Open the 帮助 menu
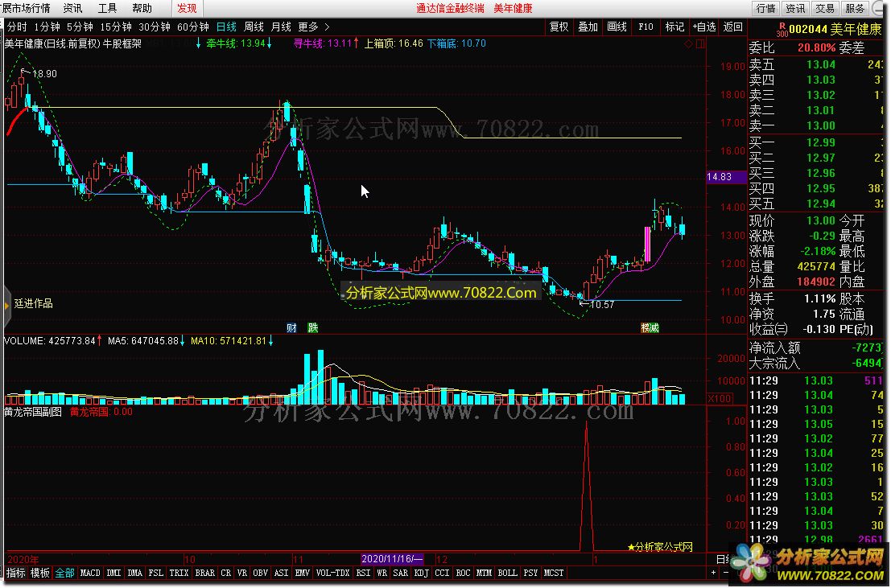 pos(142,8)
